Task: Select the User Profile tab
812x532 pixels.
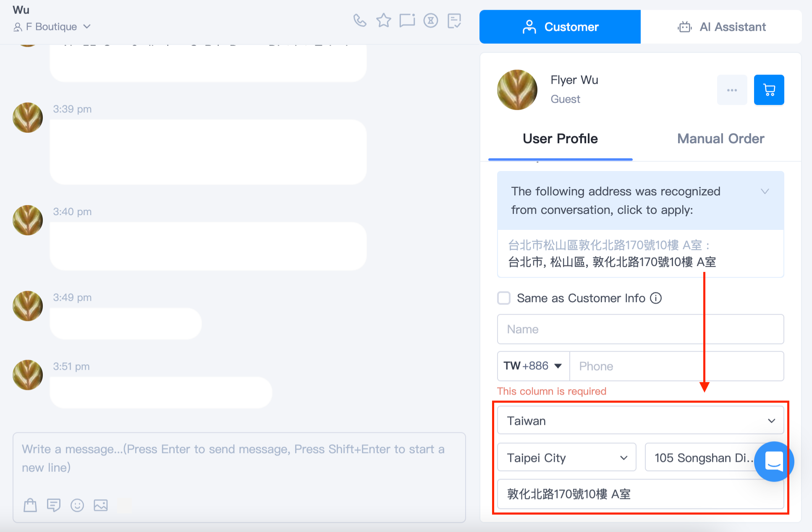Action: pyautogui.click(x=560, y=139)
